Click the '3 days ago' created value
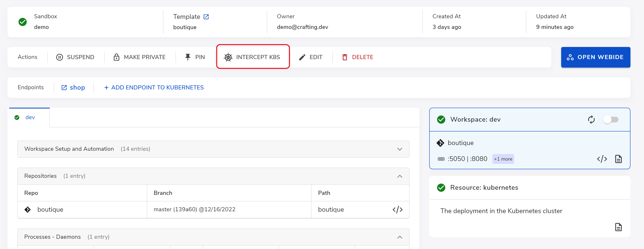 coord(447,27)
